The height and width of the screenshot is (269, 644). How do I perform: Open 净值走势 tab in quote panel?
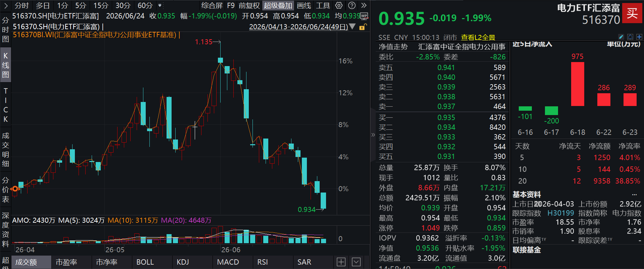(393, 47)
